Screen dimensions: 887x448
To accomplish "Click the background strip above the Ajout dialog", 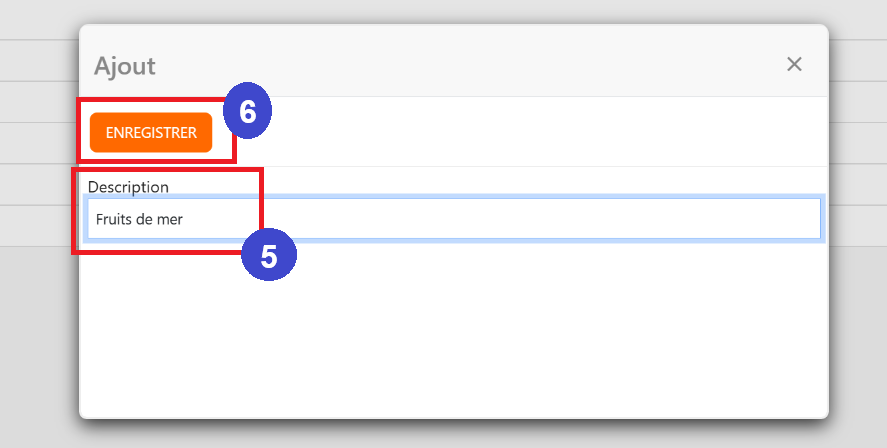I will click(x=450, y=10).
